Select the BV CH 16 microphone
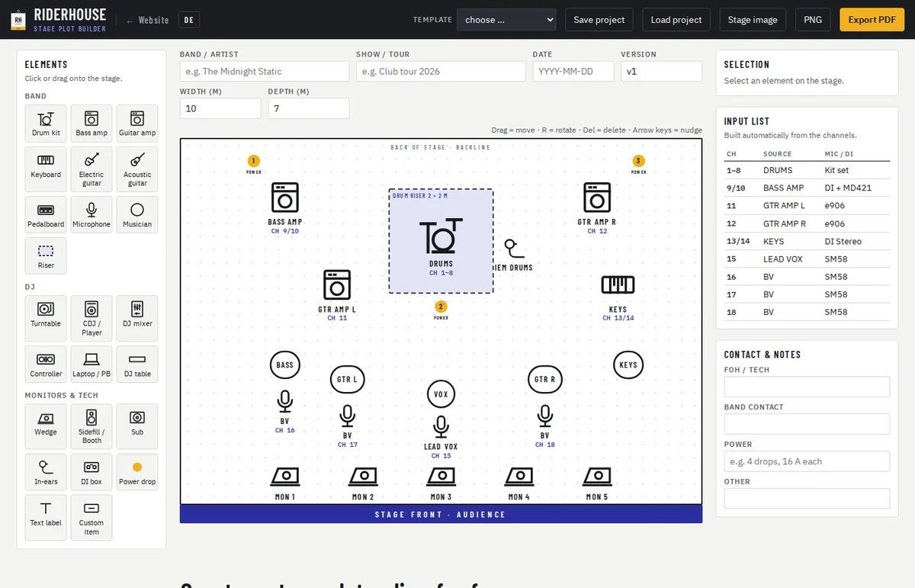 pyautogui.click(x=285, y=402)
